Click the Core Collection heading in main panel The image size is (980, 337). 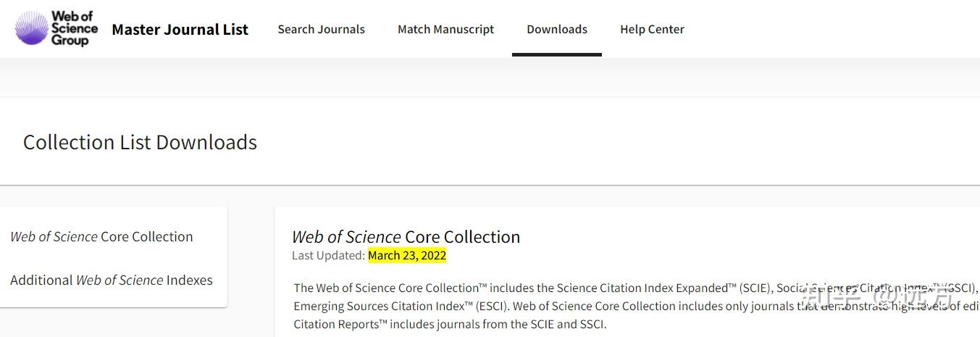click(x=406, y=237)
